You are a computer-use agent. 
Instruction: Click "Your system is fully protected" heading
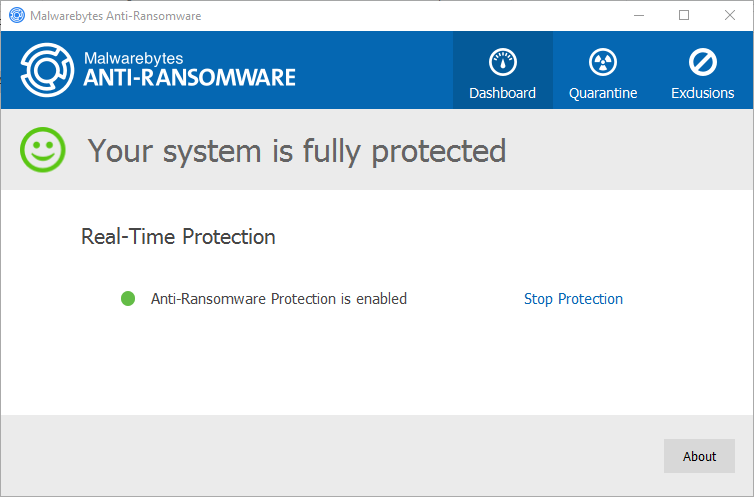pos(297,151)
